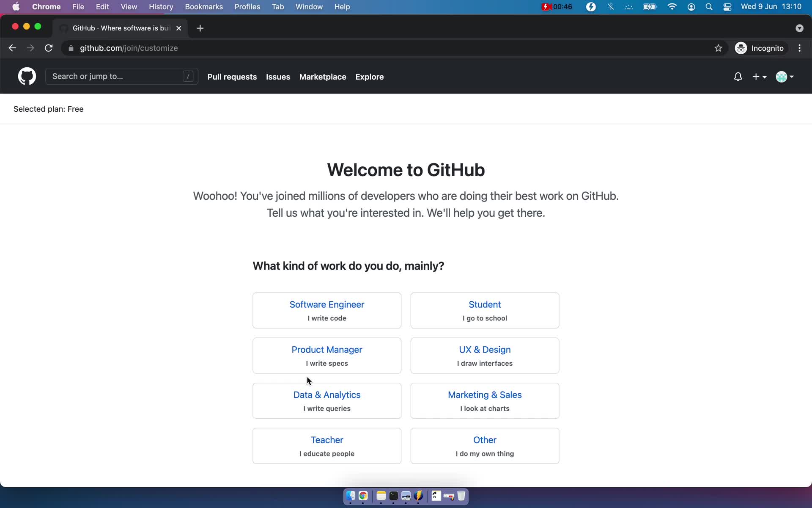Click the GitHub octocat logo
Screen dimensions: 812x508
click(27, 76)
